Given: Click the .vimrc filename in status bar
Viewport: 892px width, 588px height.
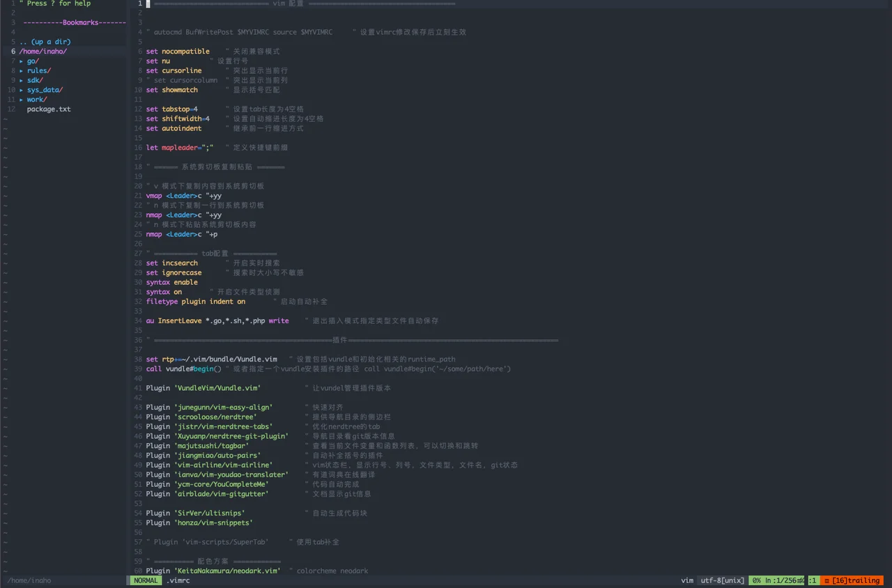Looking at the screenshot, I should [x=178, y=580].
